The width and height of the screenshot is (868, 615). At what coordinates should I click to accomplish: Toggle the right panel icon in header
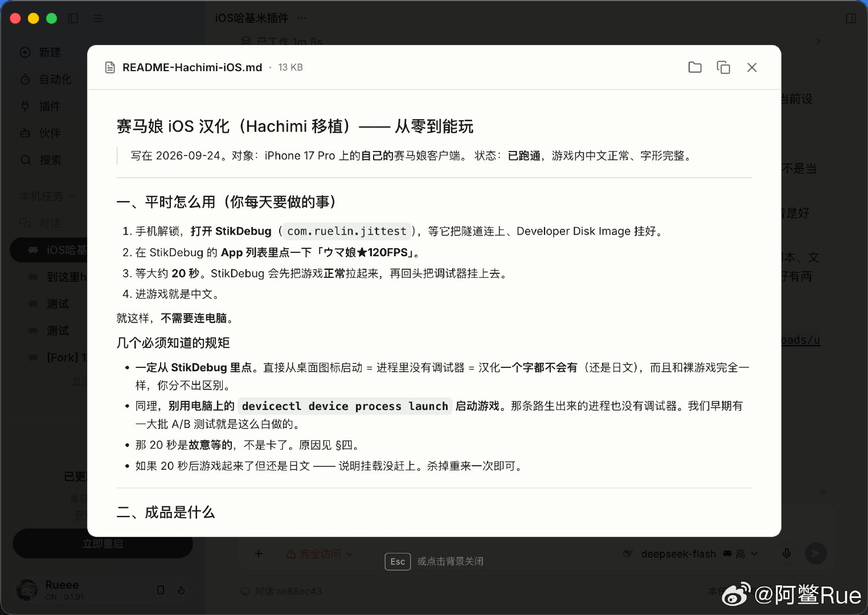[x=851, y=18]
